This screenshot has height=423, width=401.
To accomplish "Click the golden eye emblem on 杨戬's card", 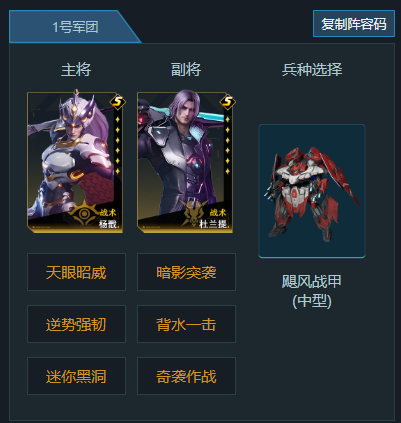I will [x=84, y=213].
